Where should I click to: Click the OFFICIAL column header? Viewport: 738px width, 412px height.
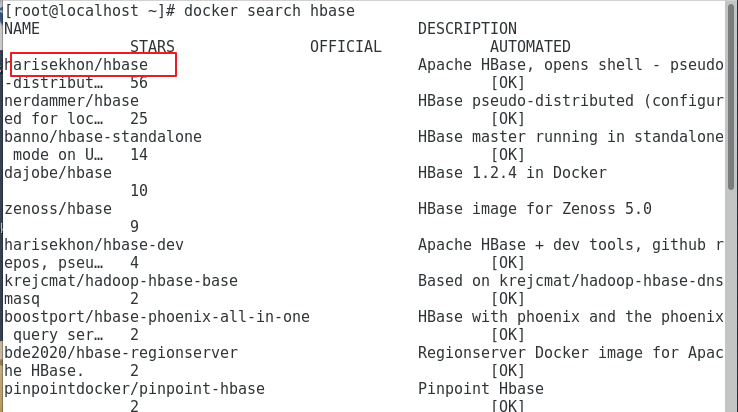point(346,47)
